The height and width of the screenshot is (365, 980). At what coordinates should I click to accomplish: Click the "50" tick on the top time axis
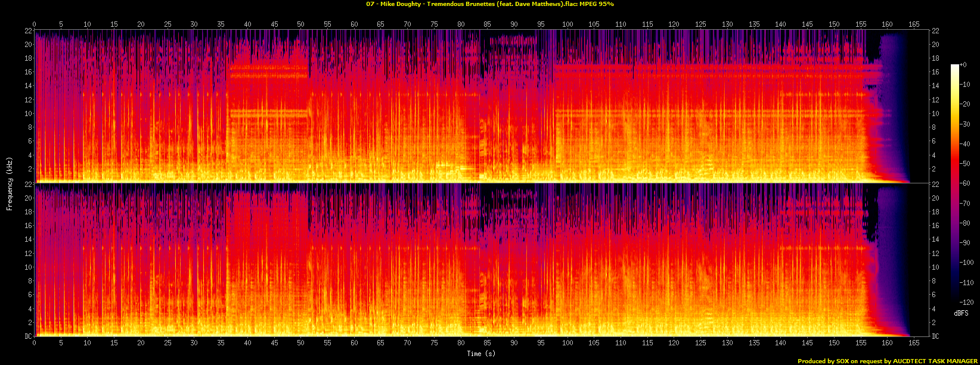point(301,24)
